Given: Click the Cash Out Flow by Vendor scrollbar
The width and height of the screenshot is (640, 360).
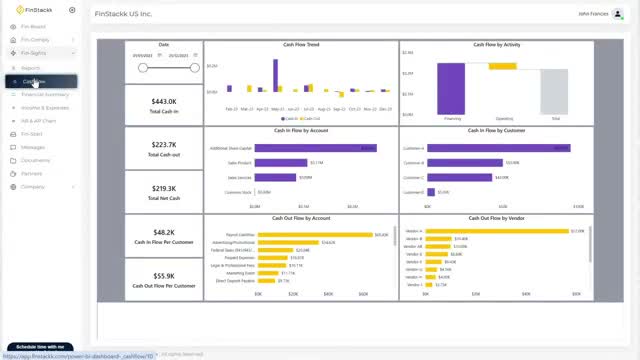Looking at the screenshot, I should pos(590,244).
